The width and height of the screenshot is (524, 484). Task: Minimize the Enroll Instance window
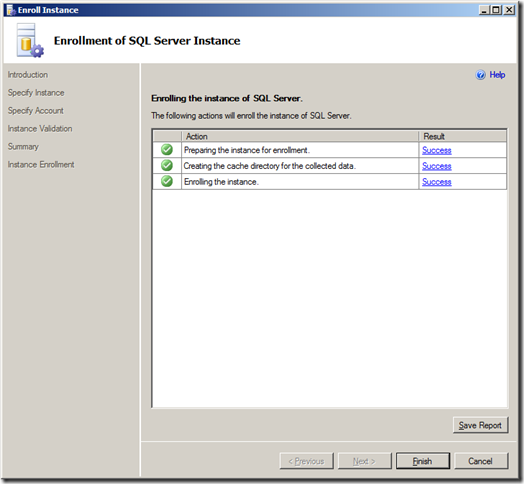[x=484, y=10]
